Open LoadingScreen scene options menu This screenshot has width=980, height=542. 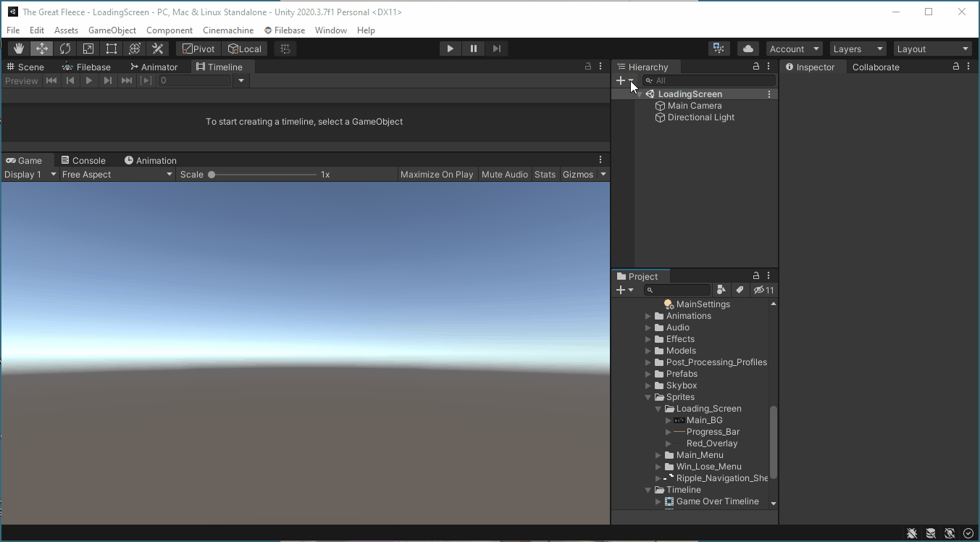coord(769,94)
